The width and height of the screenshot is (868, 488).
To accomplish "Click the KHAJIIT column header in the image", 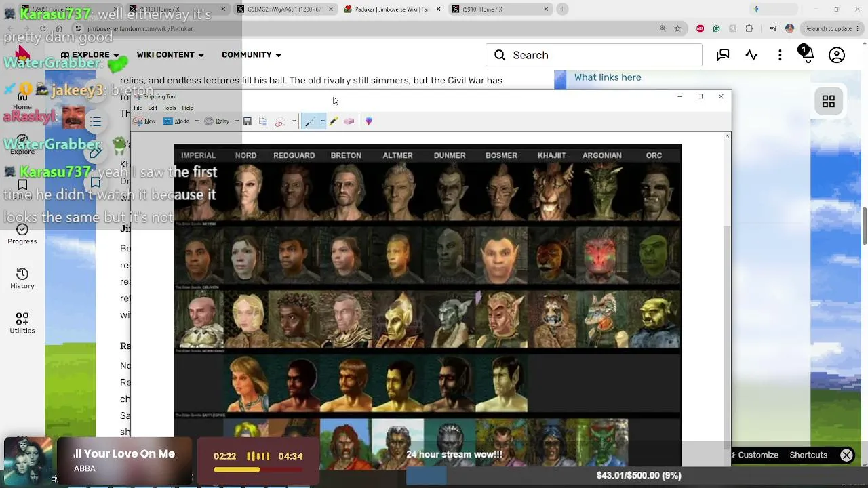I will (x=551, y=156).
